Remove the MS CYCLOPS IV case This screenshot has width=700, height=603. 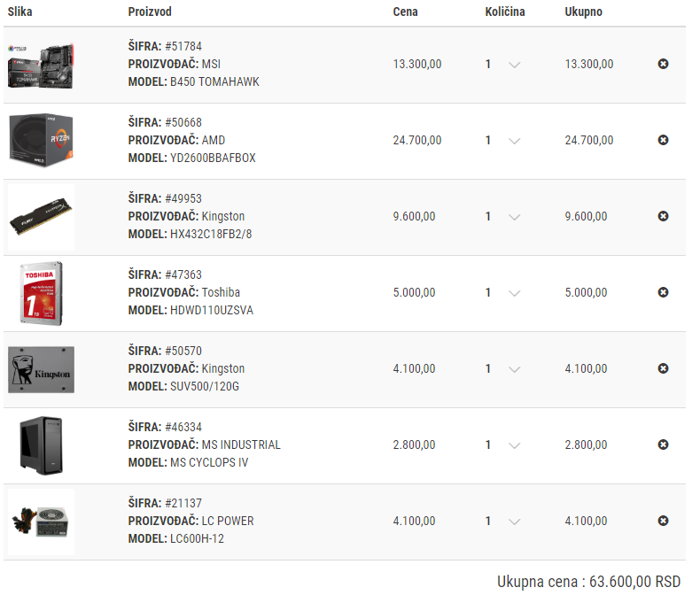point(663,445)
